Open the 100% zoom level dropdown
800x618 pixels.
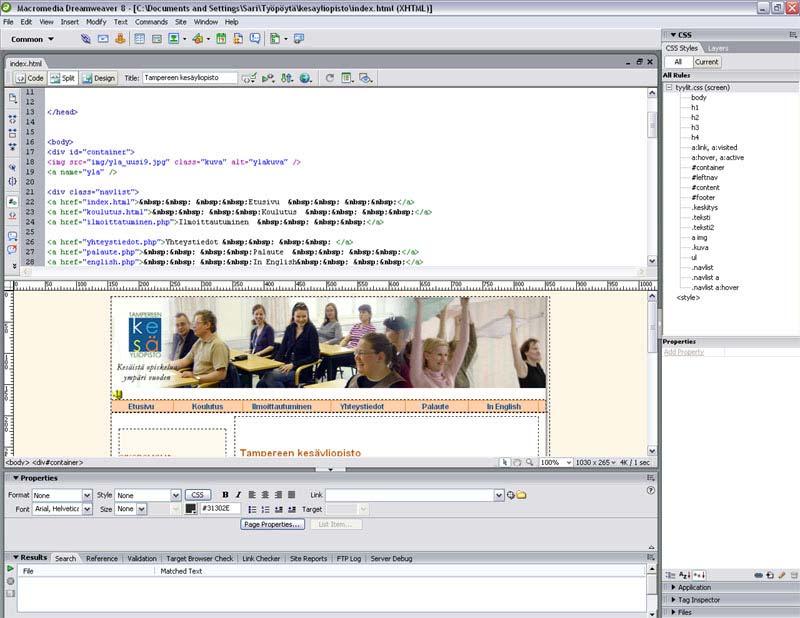(x=556, y=462)
